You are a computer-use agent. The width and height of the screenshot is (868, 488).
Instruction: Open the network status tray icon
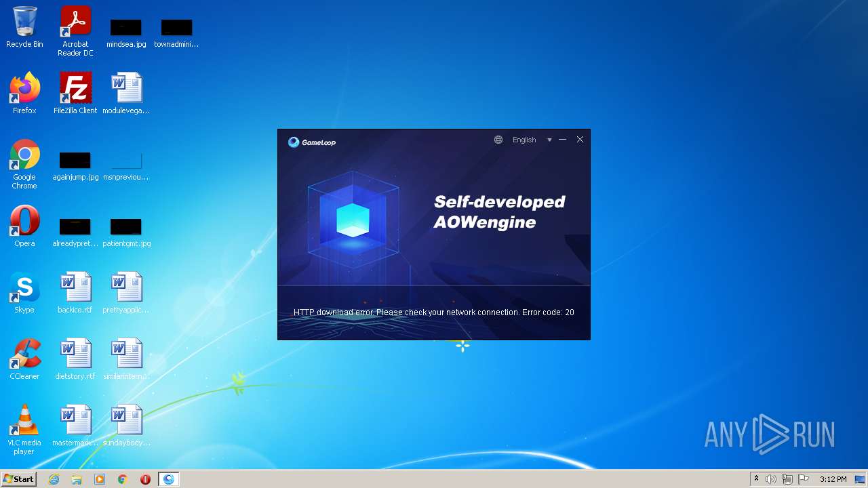(x=787, y=479)
